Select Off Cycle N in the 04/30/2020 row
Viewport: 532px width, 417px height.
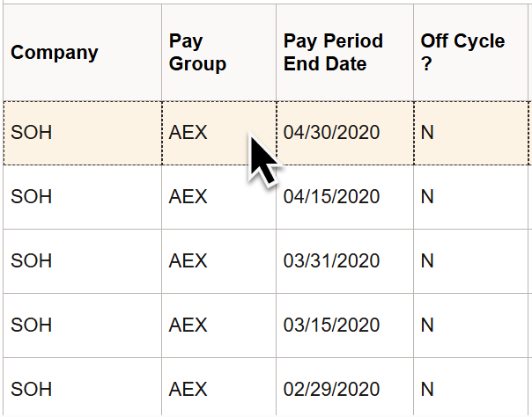point(427,133)
